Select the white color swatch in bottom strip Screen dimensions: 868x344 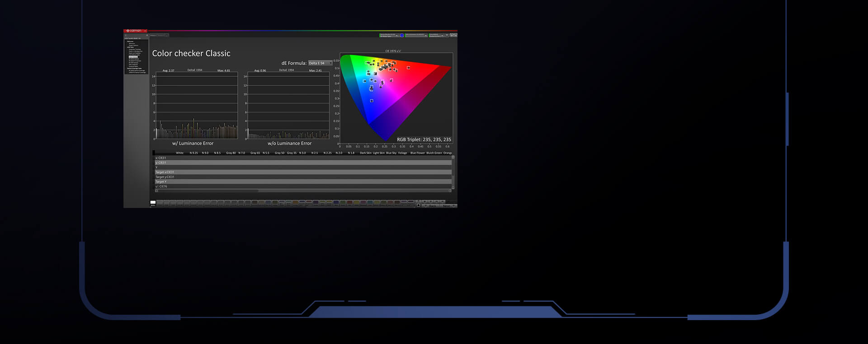coord(153,203)
